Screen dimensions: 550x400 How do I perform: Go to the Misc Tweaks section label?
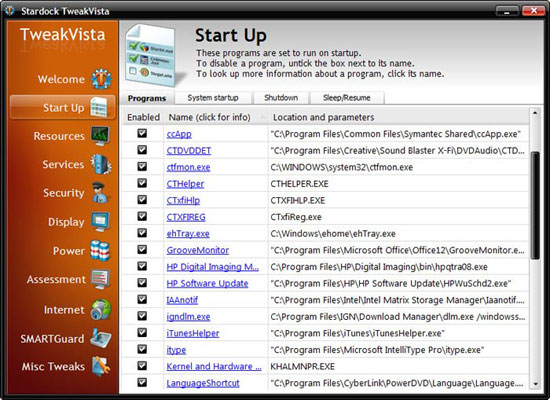click(x=53, y=367)
